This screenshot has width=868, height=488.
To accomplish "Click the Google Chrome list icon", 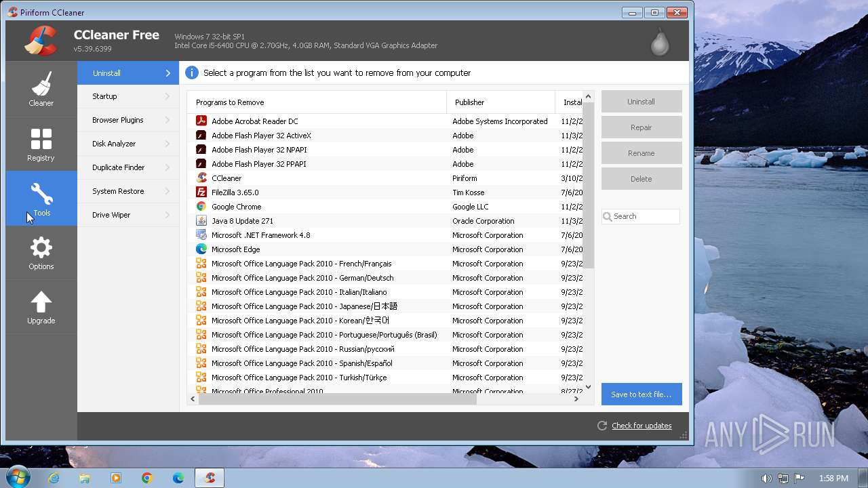I will coord(201,206).
